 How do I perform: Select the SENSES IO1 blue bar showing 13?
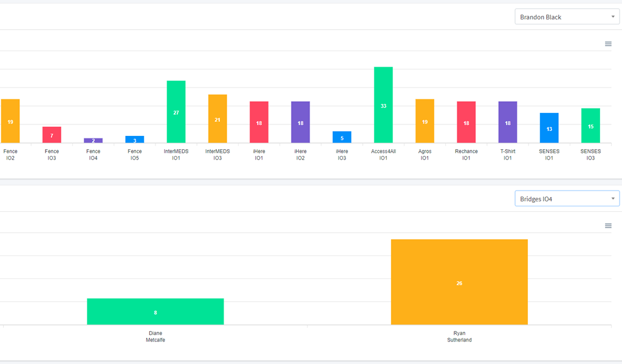tap(549, 128)
